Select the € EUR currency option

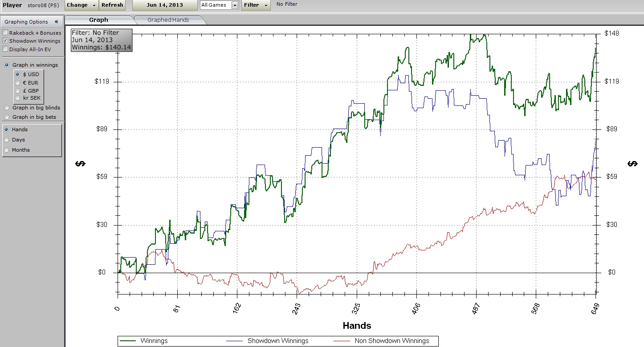(18, 83)
